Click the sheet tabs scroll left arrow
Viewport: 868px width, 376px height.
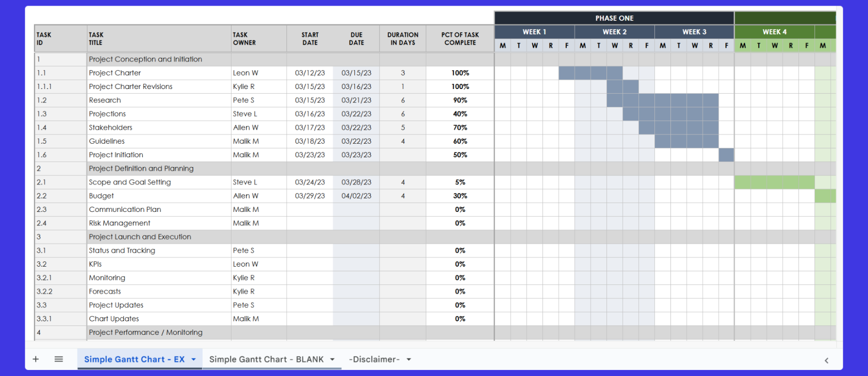tap(826, 360)
